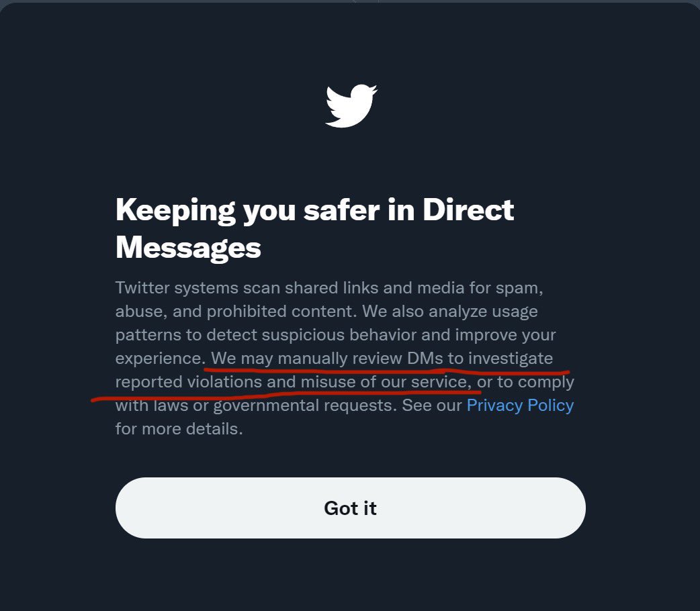This screenshot has height=611, width=700.
Task: Click the word "Direct" in the heading
Action: [468, 210]
